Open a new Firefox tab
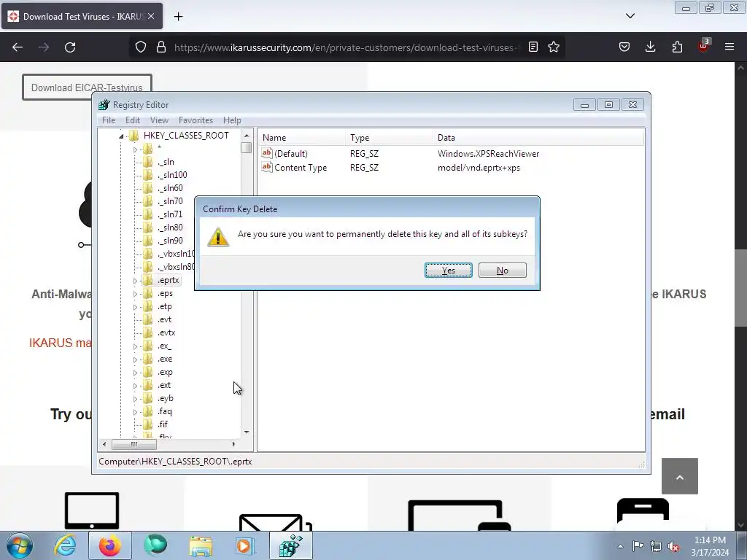747x560 pixels. (x=178, y=17)
